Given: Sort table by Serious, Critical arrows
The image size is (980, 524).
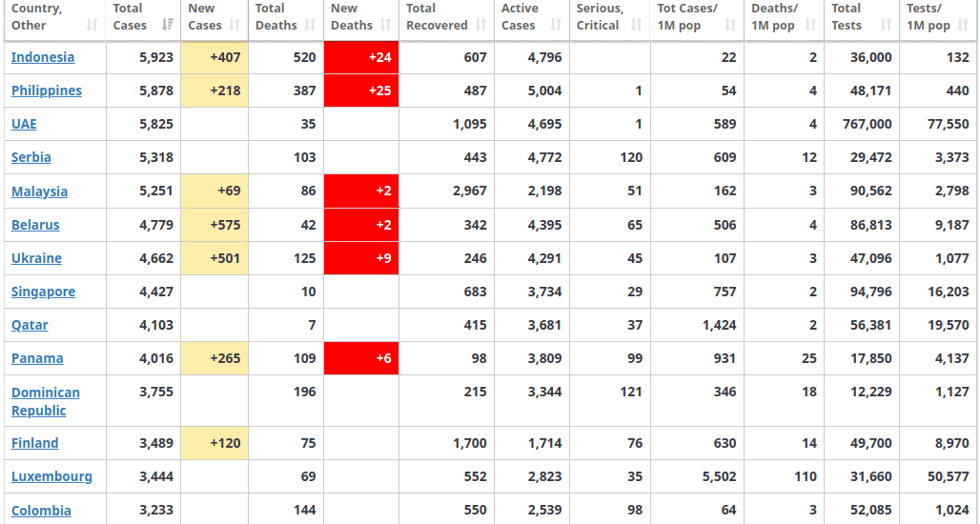Looking at the screenshot, I should tap(636, 25).
